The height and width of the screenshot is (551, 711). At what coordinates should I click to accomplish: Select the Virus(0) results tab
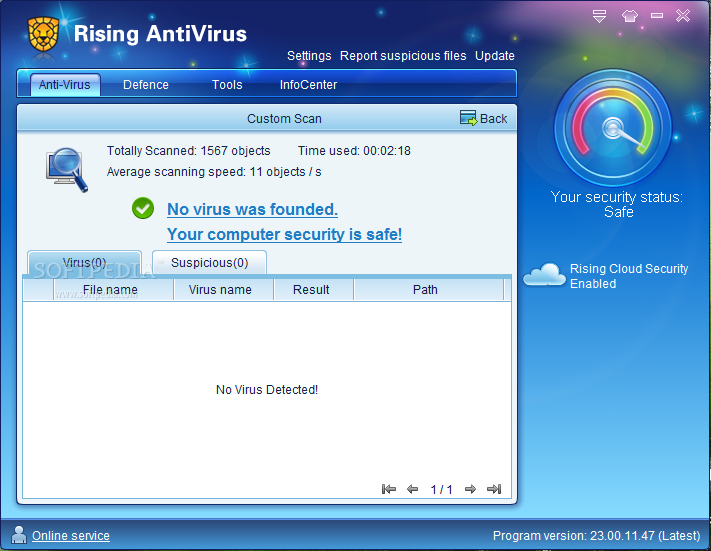(84, 263)
